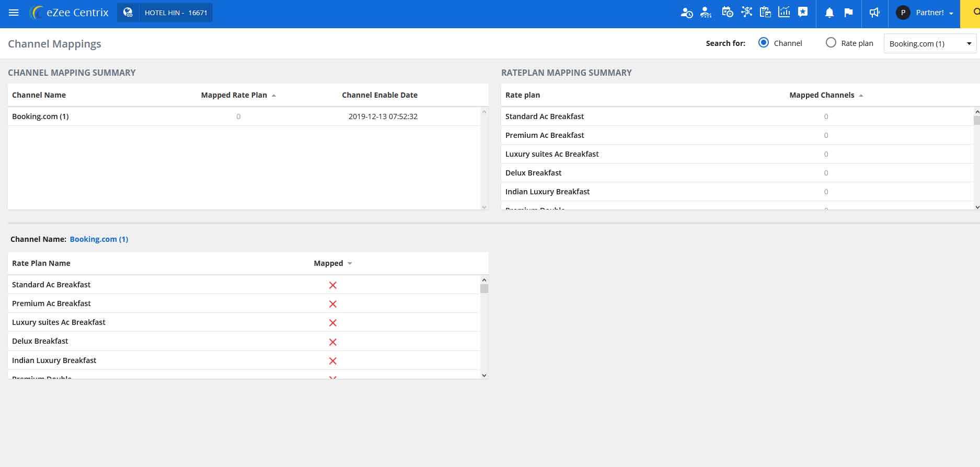Open the notifications bell

pos(829,13)
